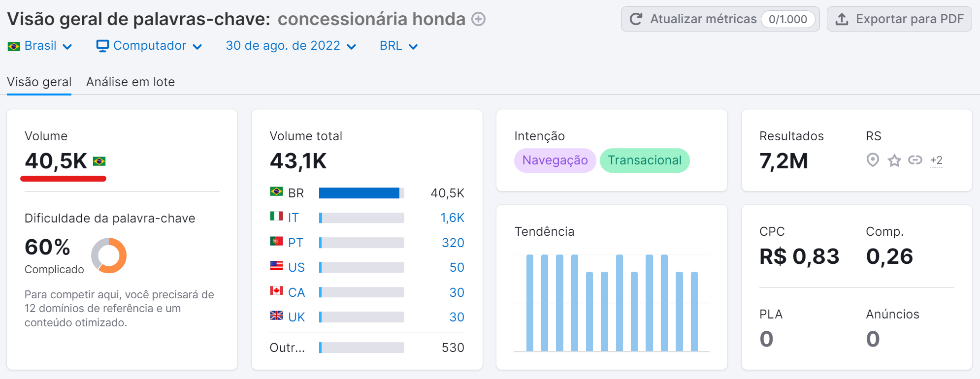
Task: Click the refresh icon in Atualizar métricas
Action: [636, 19]
